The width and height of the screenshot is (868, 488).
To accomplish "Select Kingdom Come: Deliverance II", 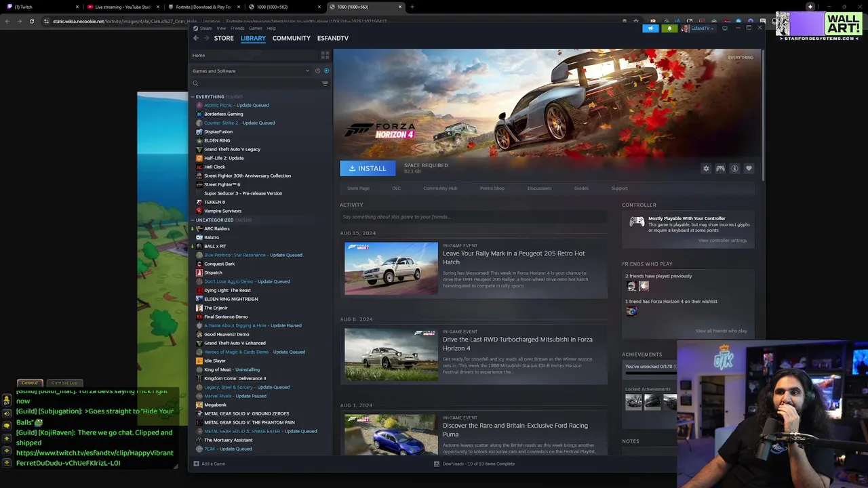I will point(235,378).
